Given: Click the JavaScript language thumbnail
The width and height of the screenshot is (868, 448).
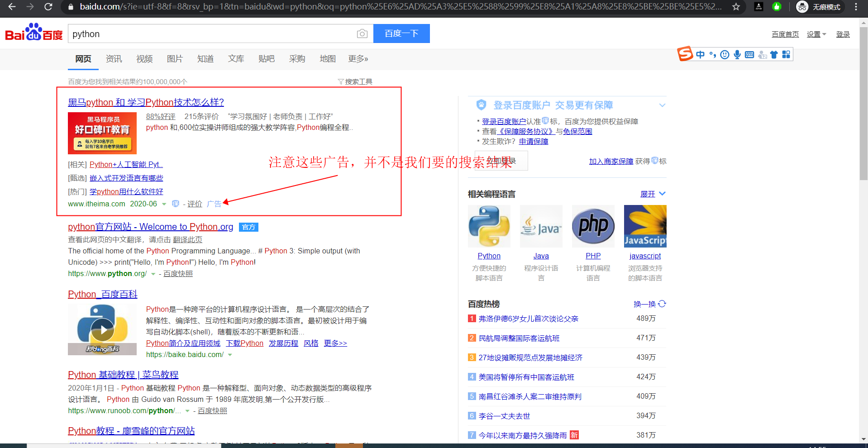Looking at the screenshot, I should (645, 226).
